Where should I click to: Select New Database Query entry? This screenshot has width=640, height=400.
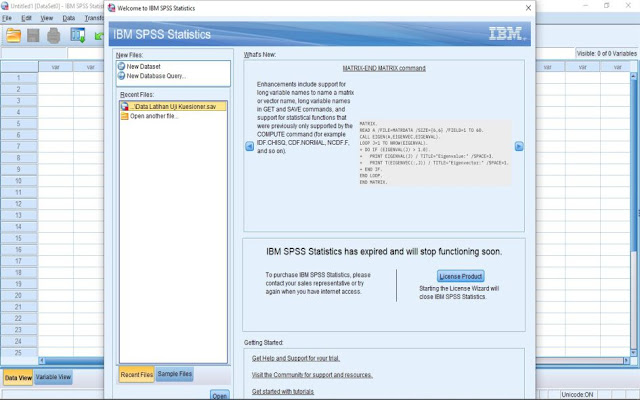click(151, 76)
